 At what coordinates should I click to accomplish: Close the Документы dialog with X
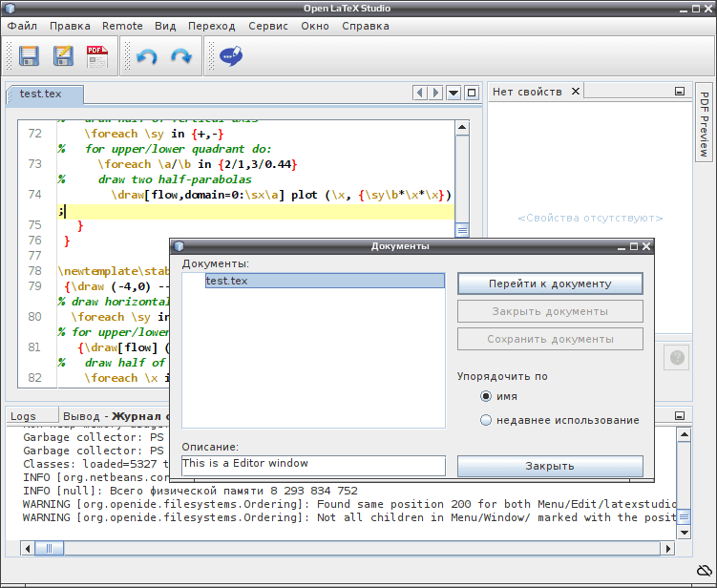pos(646,246)
